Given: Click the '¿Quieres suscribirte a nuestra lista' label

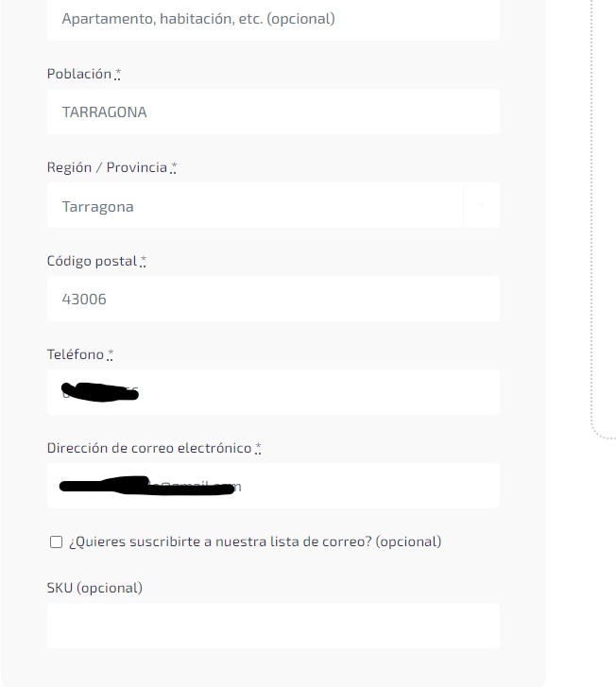Looking at the screenshot, I should pyautogui.click(x=254, y=541).
